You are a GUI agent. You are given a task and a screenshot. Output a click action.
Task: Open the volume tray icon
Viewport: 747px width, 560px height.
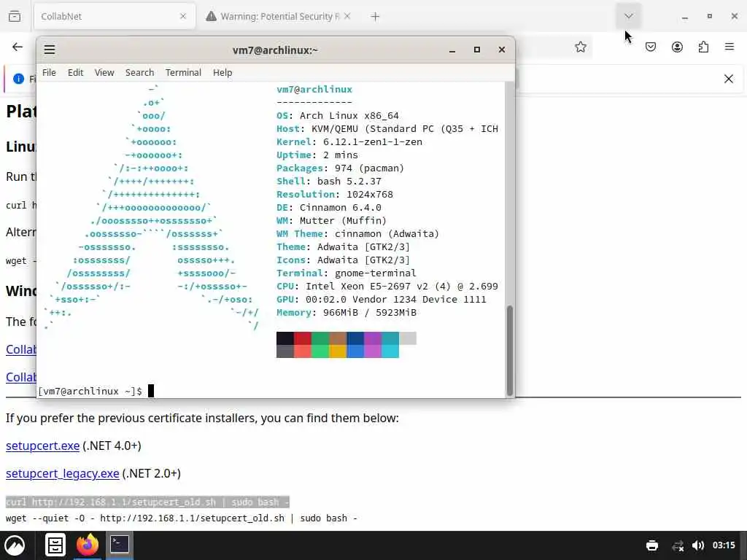coord(698,545)
